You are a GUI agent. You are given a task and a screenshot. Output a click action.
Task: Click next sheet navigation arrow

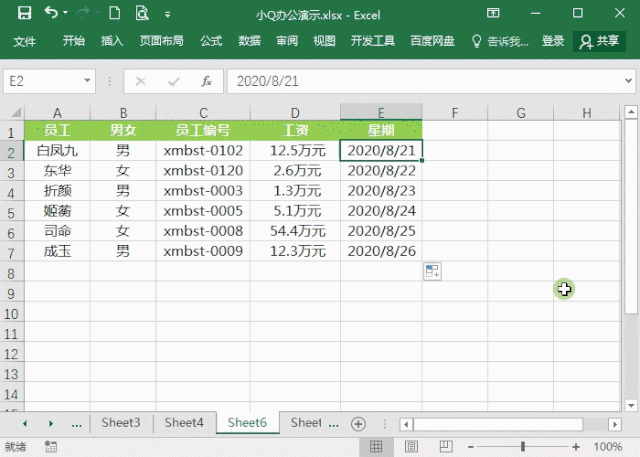51,424
